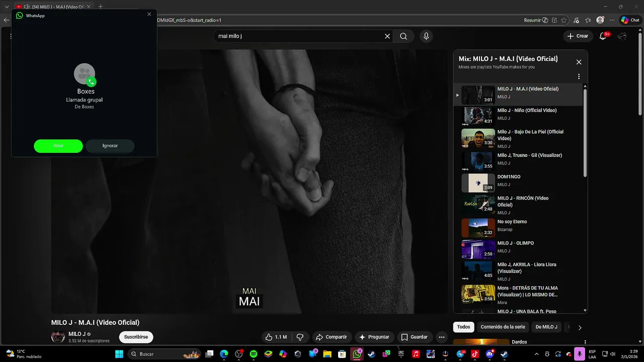644x362 pixels.
Task: Save the video with Guardar
Action: click(x=415, y=337)
